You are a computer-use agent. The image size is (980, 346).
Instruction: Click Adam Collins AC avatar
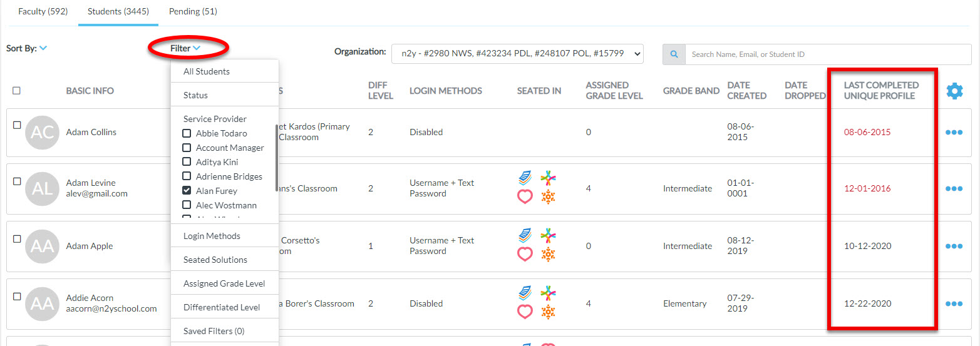(x=42, y=132)
